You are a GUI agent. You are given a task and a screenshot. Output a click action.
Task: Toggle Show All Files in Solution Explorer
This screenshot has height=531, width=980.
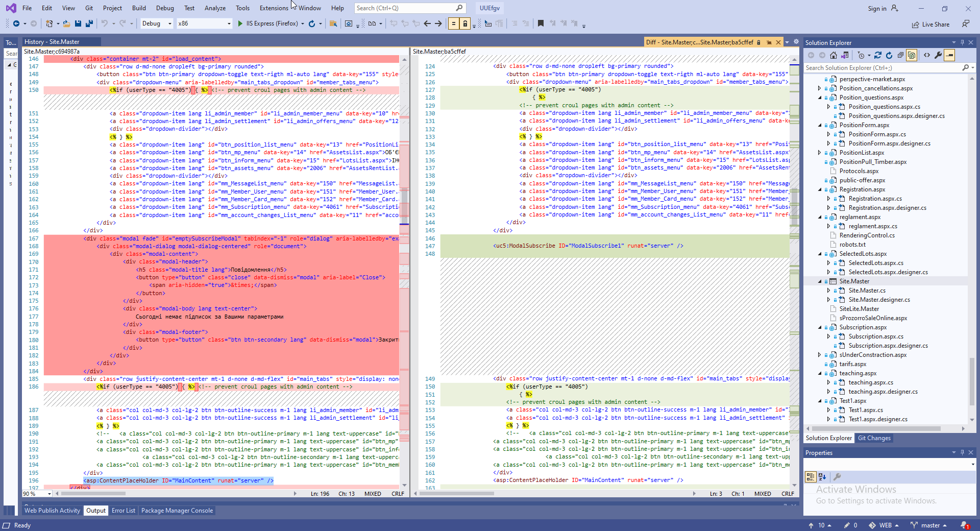[x=912, y=55]
